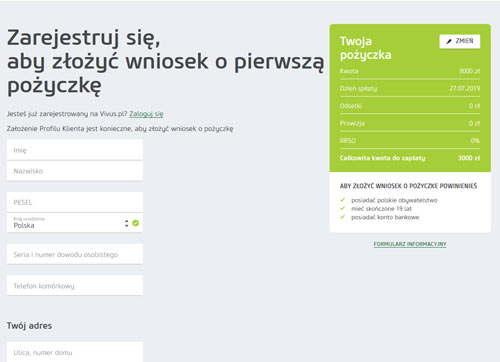Click the Dzień spłaty date 27.07.2019
The image size is (500, 362).
tap(465, 88)
